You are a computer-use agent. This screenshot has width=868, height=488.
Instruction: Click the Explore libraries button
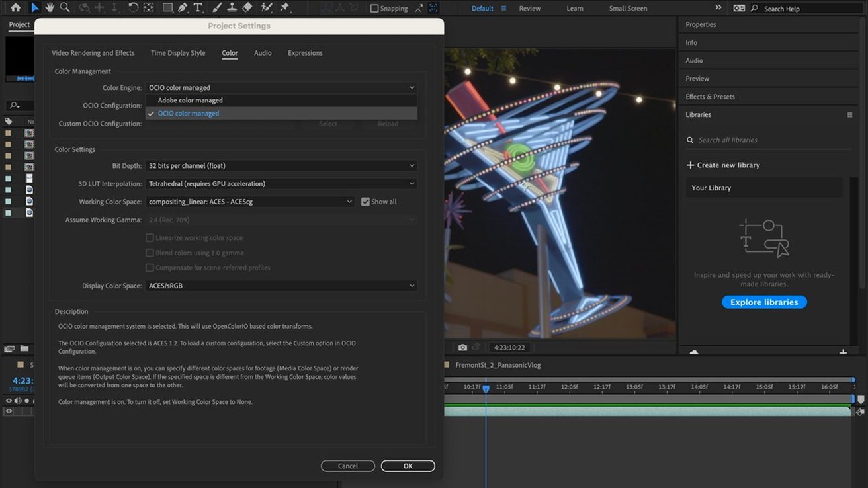click(764, 302)
